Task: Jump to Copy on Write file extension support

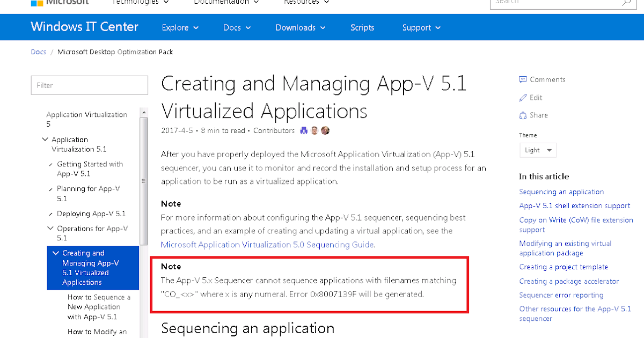Action: pyautogui.click(x=576, y=225)
